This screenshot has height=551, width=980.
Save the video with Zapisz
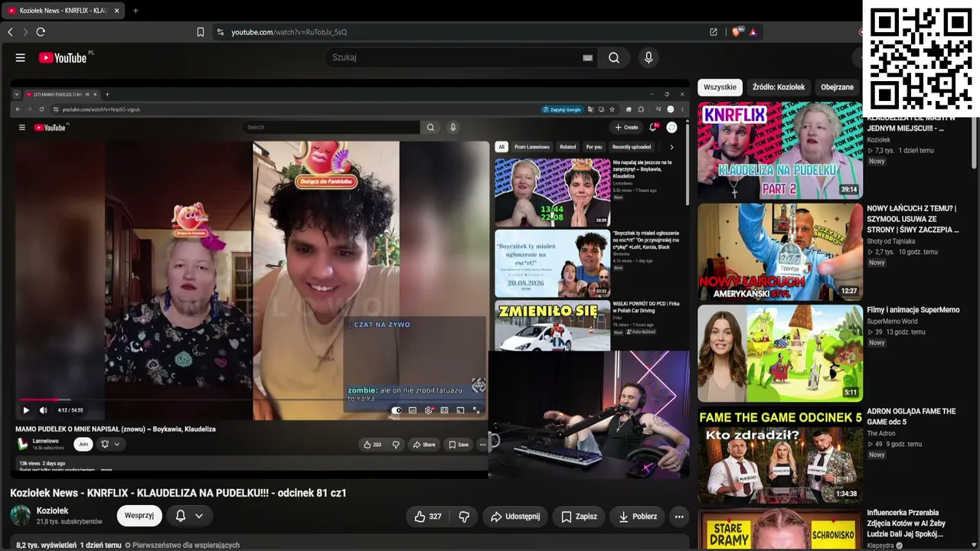tap(579, 517)
